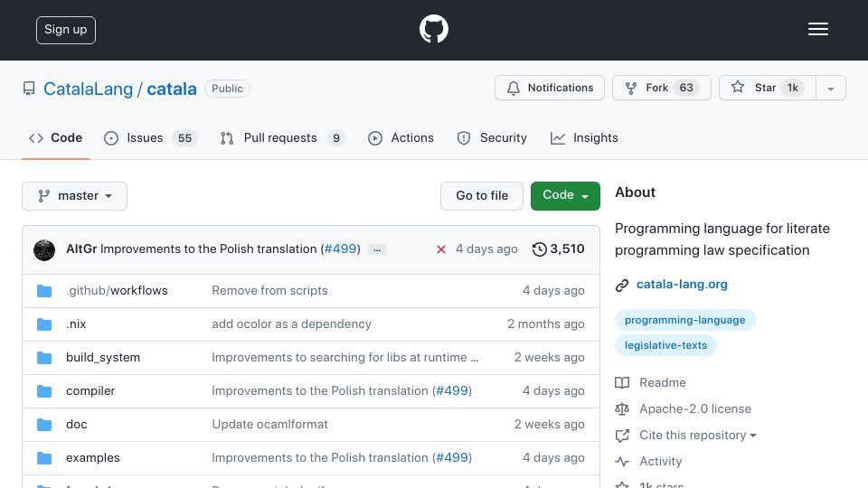
Task: Go to the Actions tab
Action: click(401, 137)
